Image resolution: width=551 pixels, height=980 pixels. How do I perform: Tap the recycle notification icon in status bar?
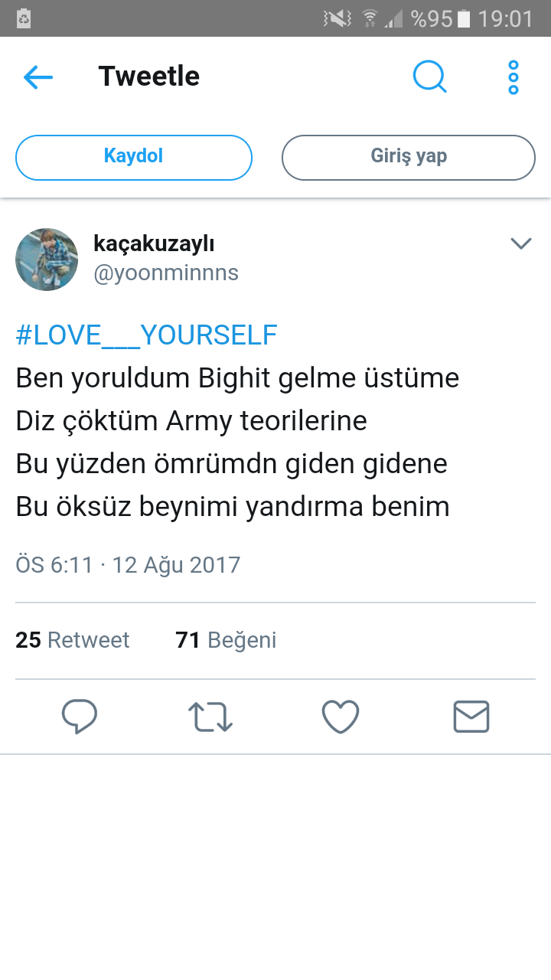point(24,18)
